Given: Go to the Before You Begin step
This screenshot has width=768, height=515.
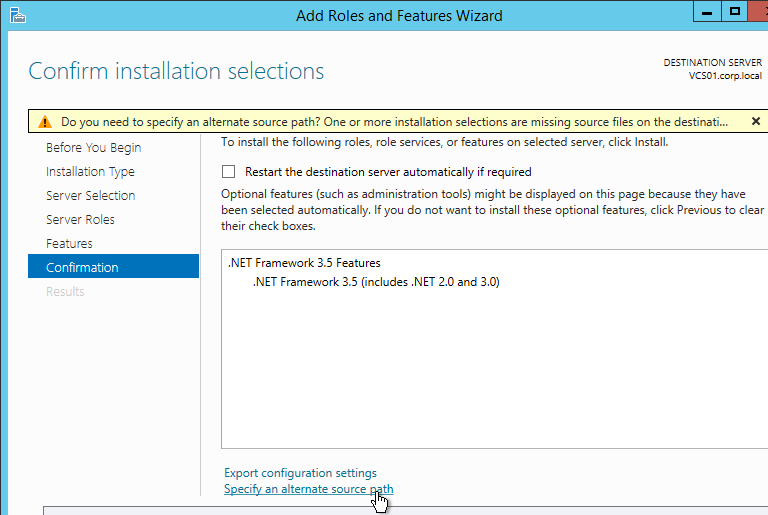Looking at the screenshot, I should click(x=94, y=147).
